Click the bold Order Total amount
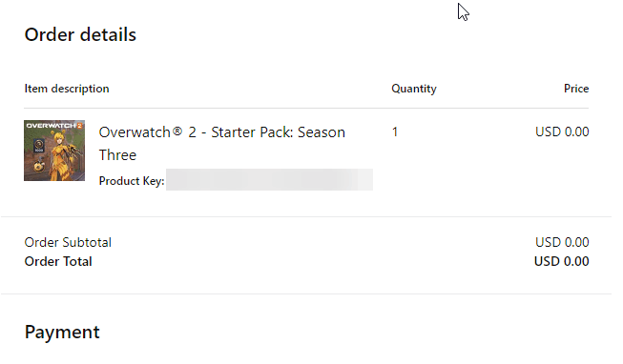The width and height of the screenshot is (623, 364). click(562, 261)
